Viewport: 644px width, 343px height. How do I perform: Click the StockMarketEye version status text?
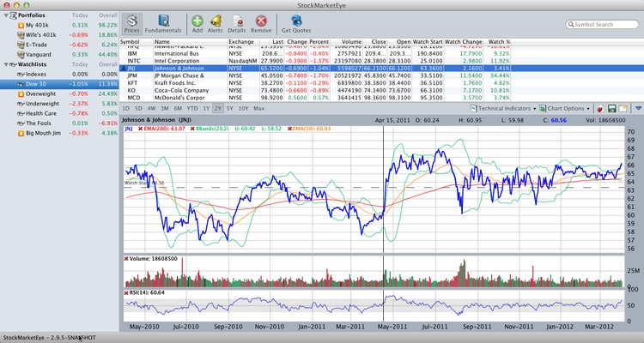point(49,338)
